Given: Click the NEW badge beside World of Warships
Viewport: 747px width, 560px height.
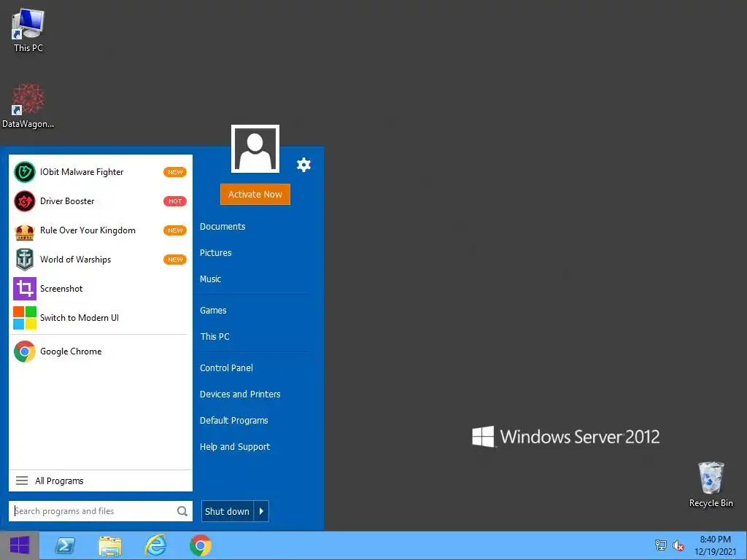Looking at the screenshot, I should 175,260.
